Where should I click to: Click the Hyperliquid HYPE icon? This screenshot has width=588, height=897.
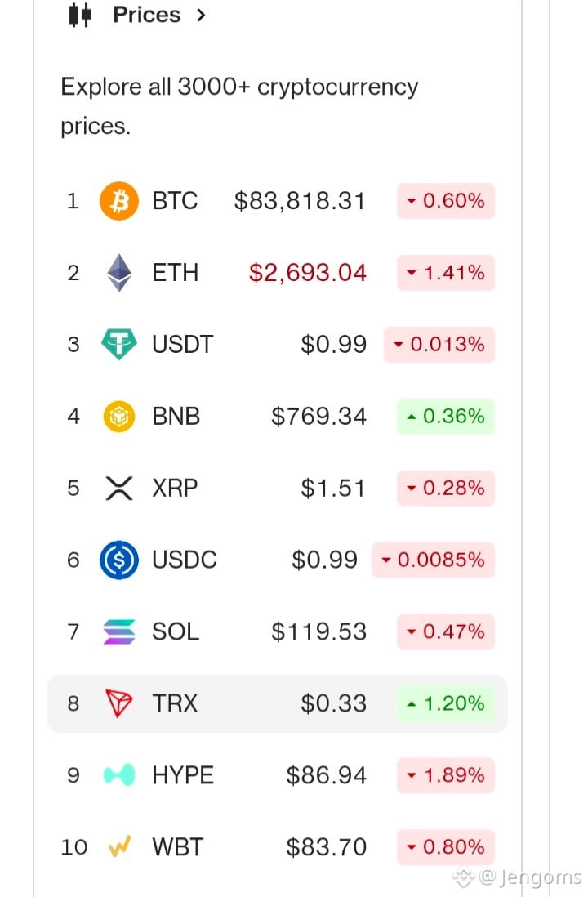119,775
